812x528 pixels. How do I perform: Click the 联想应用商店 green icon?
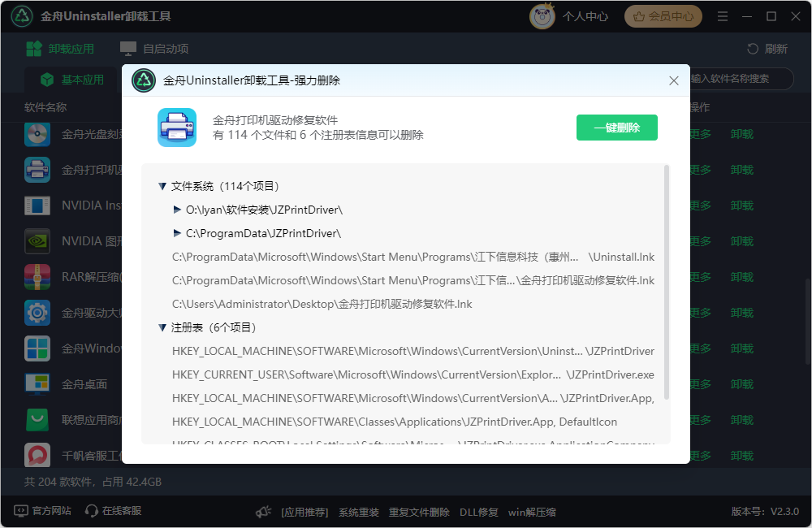(x=37, y=420)
